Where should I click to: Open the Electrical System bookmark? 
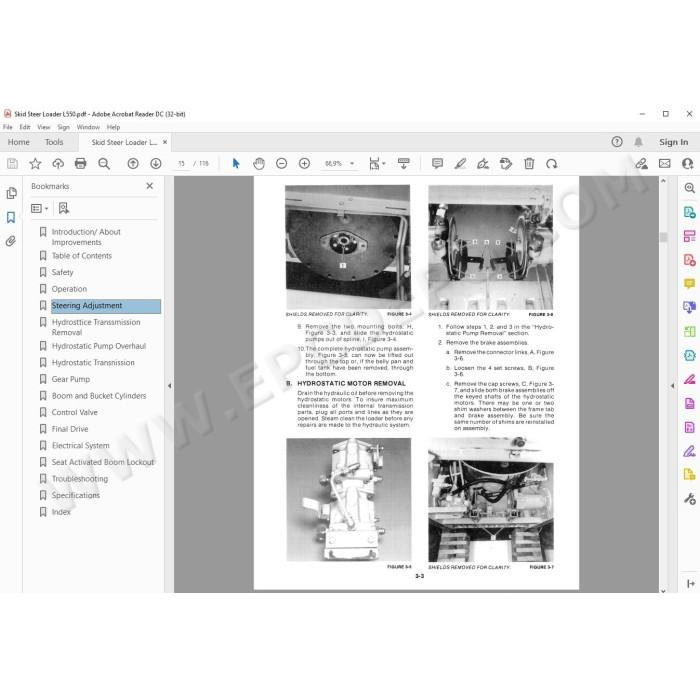point(80,445)
